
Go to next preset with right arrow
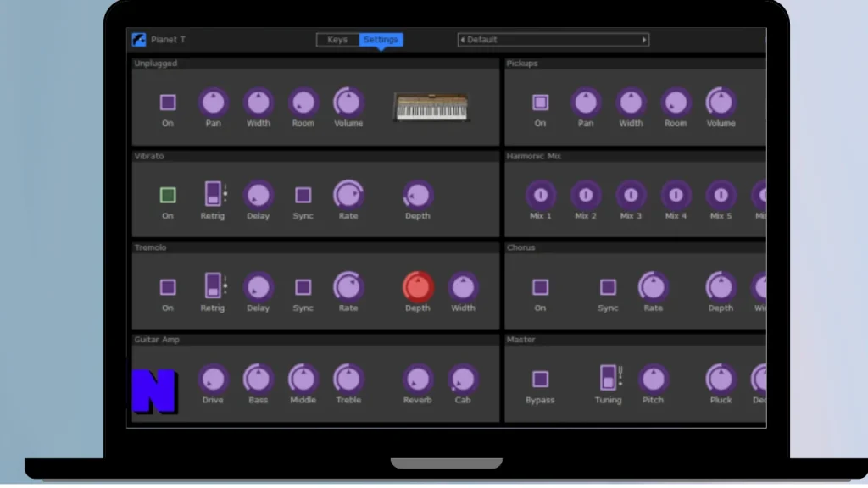[644, 40]
